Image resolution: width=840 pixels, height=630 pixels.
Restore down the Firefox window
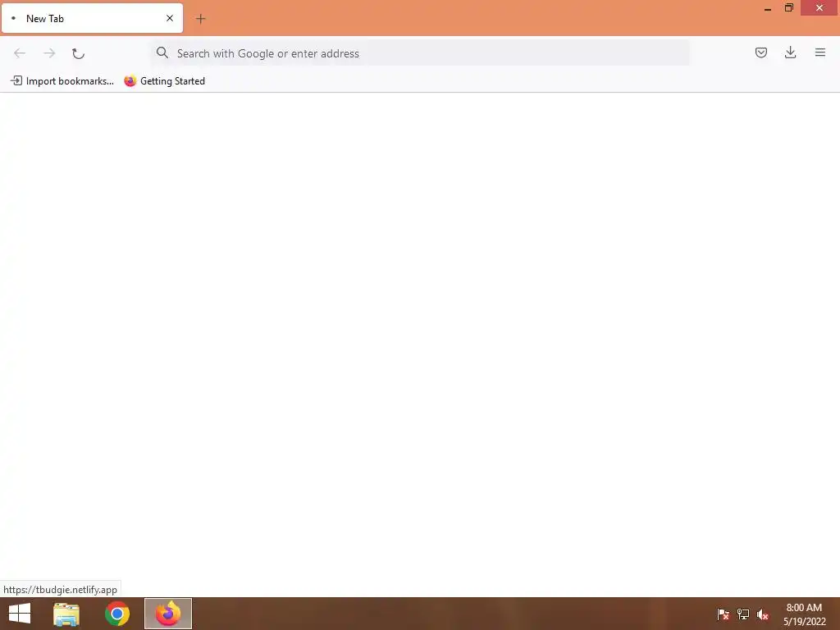click(788, 8)
